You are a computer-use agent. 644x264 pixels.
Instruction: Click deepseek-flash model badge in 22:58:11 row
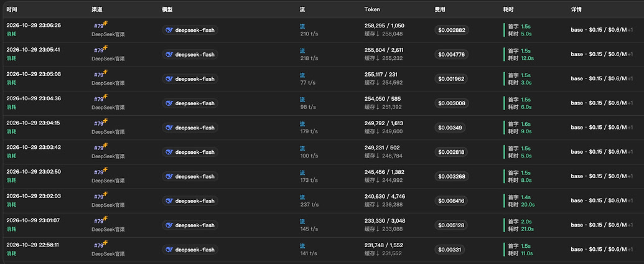click(190, 250)
